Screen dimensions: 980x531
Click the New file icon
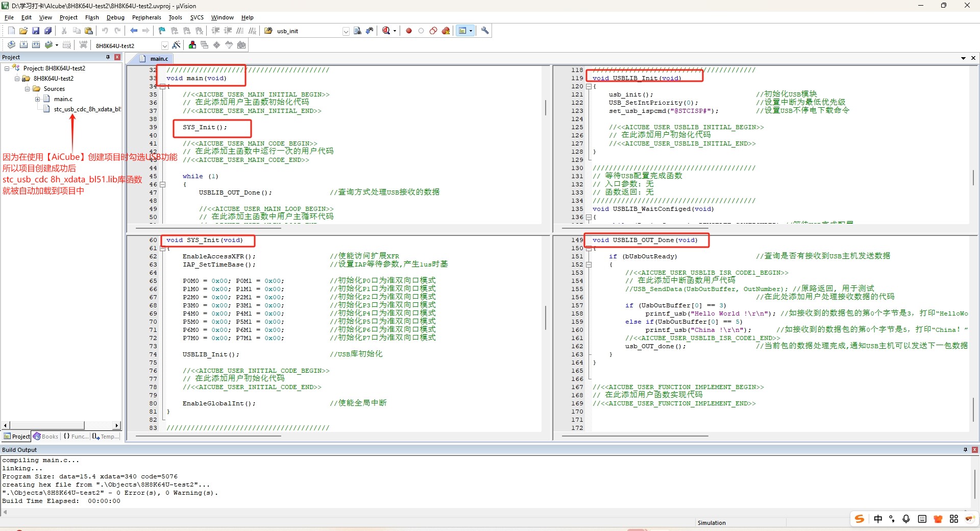(11, 31)
